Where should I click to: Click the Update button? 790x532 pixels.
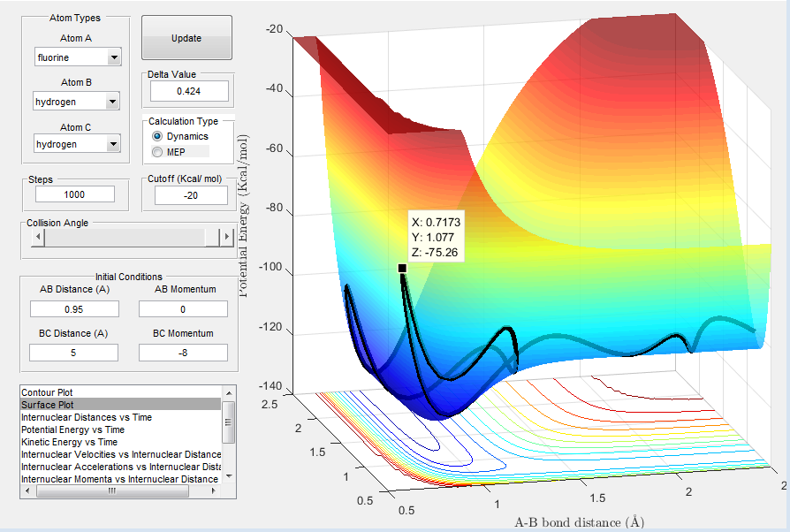pos(186,38)
